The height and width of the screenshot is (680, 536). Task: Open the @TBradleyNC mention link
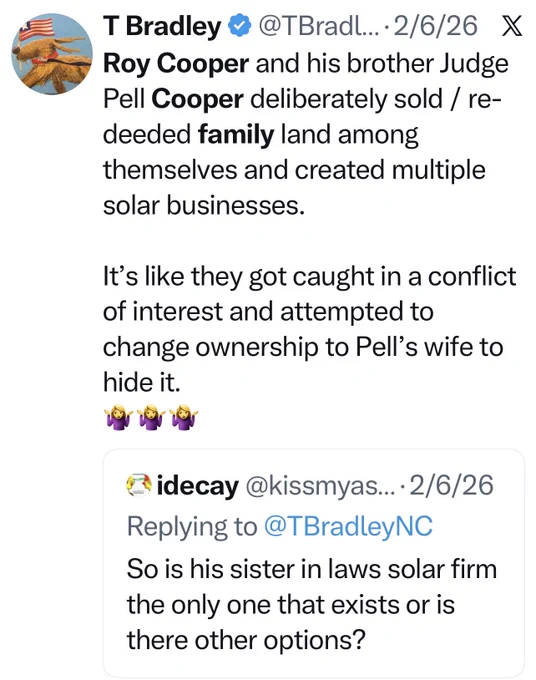[x=348, y=527]
